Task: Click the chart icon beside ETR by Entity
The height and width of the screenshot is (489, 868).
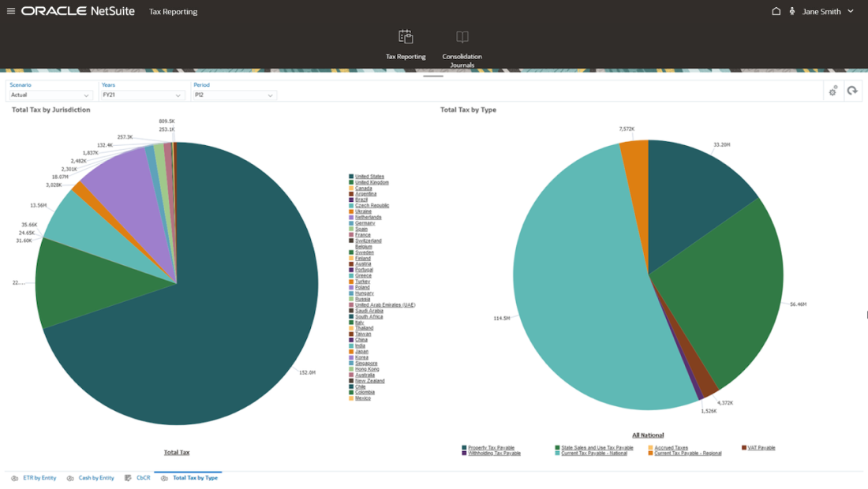Action: (14, 477)
